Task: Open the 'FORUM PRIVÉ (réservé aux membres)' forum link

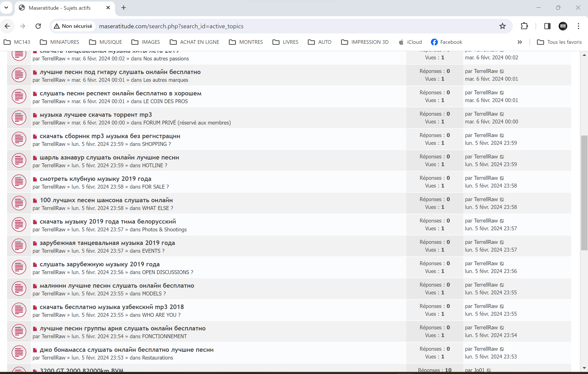Action: [187, 123]
